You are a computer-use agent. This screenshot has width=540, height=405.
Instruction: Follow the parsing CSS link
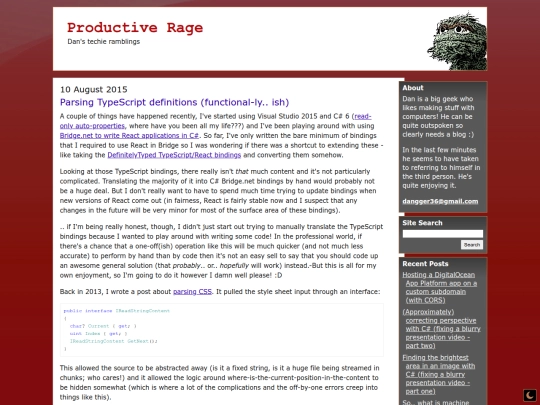point(192,292)
